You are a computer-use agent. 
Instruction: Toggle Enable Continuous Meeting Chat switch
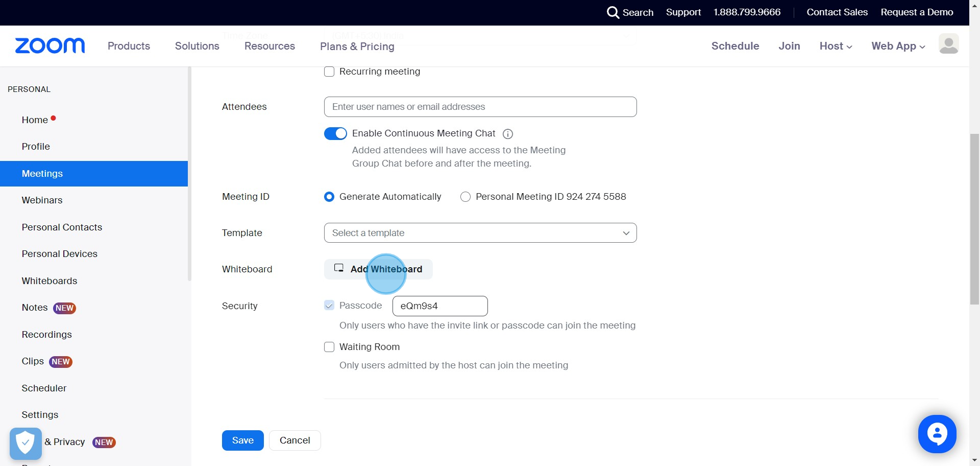point(335,133)
